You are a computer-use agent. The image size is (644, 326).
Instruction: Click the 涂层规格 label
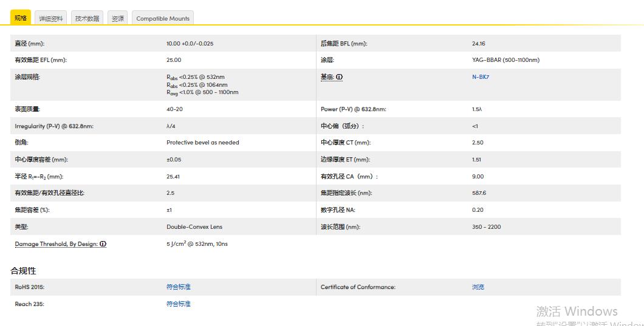(27, 76)
